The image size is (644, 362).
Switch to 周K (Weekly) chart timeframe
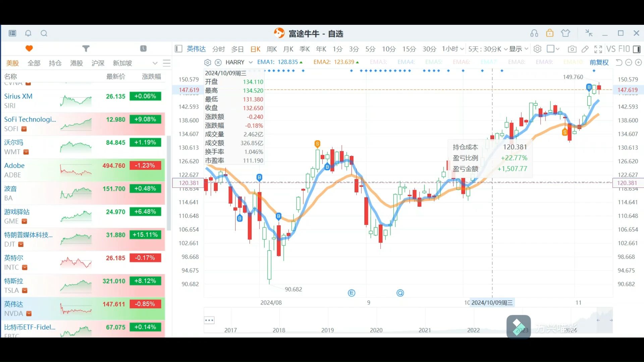272,49
